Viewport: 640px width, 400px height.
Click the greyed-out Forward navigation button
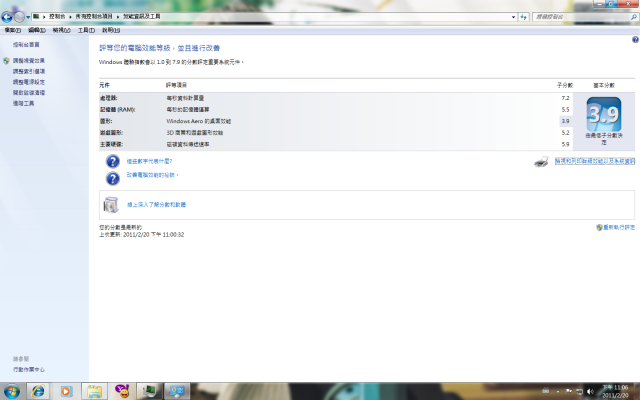19,17
